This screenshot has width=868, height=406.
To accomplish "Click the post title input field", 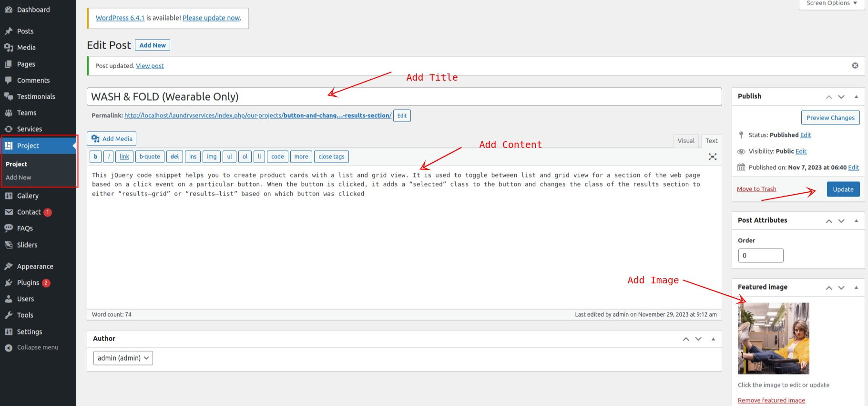I will coord(404,97).
